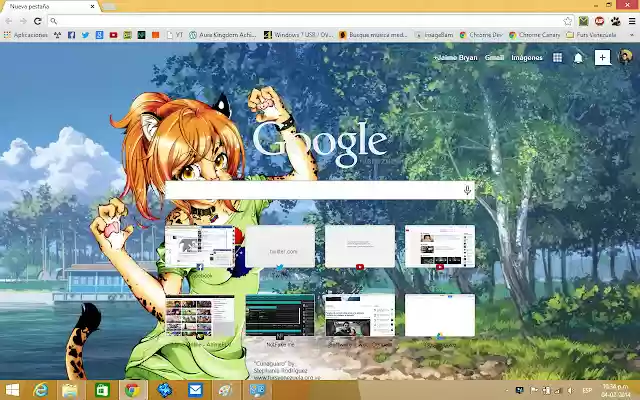The height and width of the screenshot is (400, 640).
Task: Open the Mail app on taskbar
Action: (195, 391)
